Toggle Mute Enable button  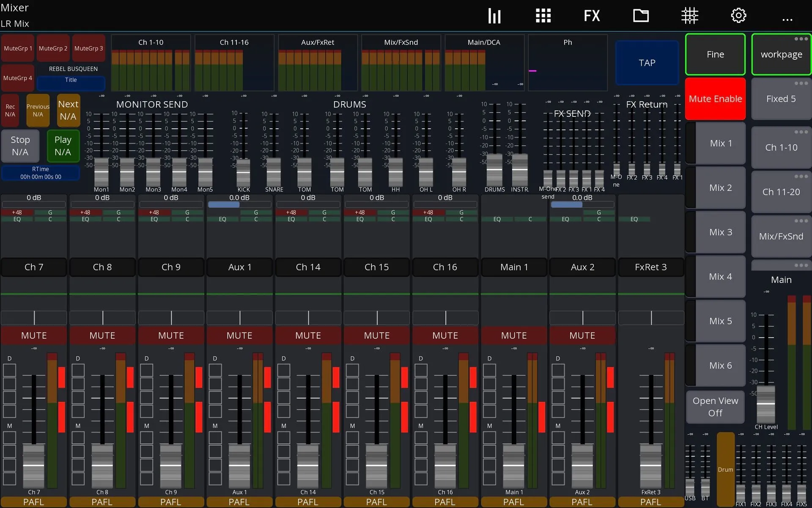715,99
